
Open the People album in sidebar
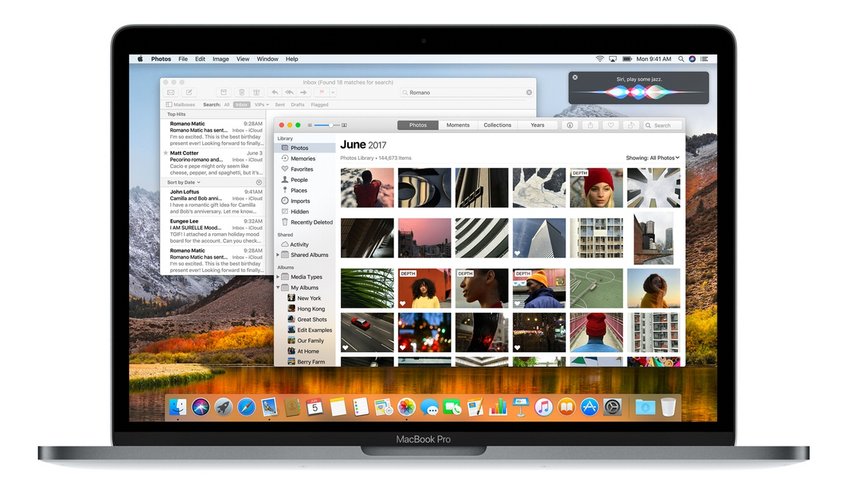294,180
